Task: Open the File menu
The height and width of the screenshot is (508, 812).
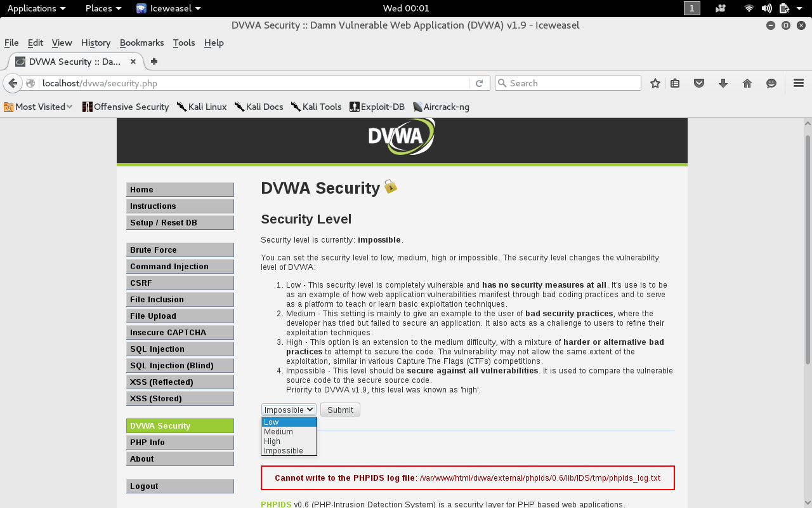Action: click(x=11, y=43)
